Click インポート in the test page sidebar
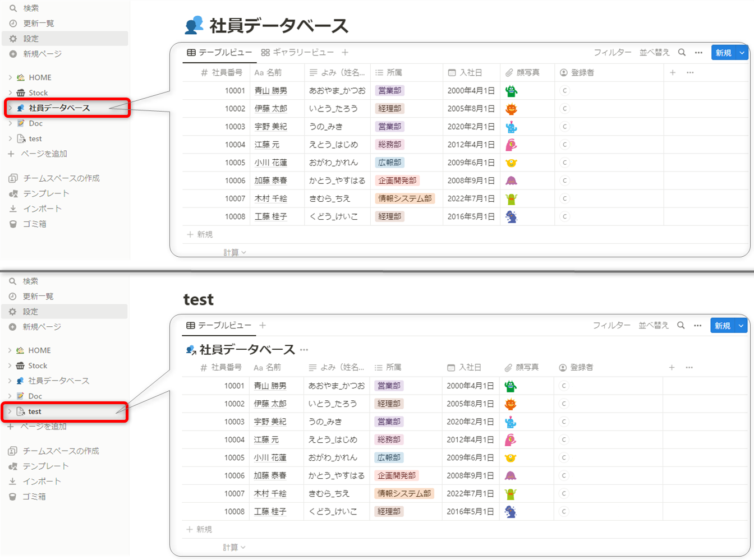Screen dimensions: 754x560 coord(42,482)
